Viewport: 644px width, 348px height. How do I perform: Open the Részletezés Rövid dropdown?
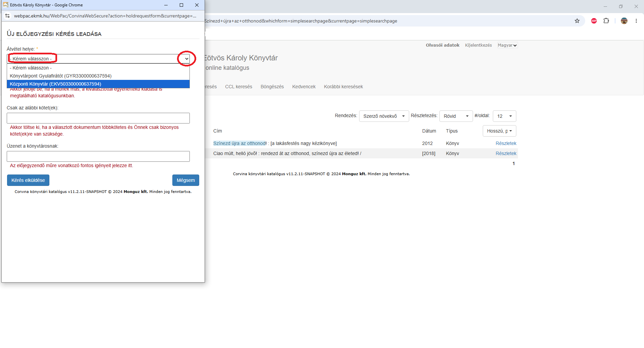coord(456,116)
